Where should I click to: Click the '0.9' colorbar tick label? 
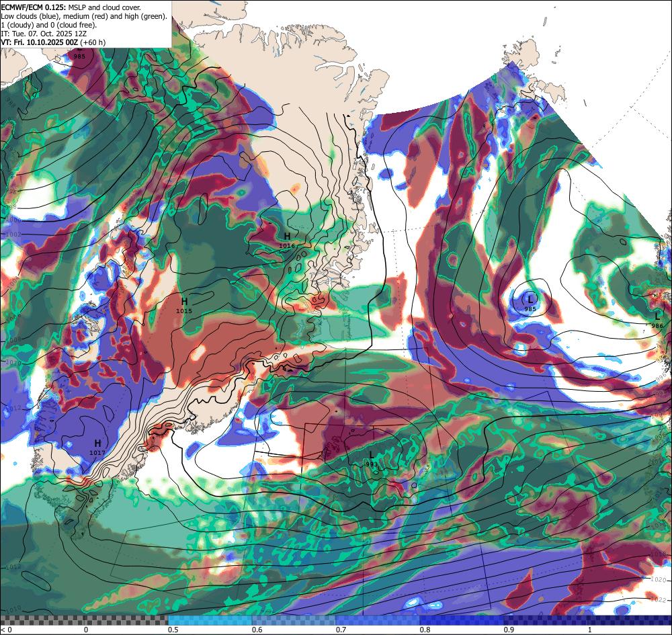click(509, 630)
